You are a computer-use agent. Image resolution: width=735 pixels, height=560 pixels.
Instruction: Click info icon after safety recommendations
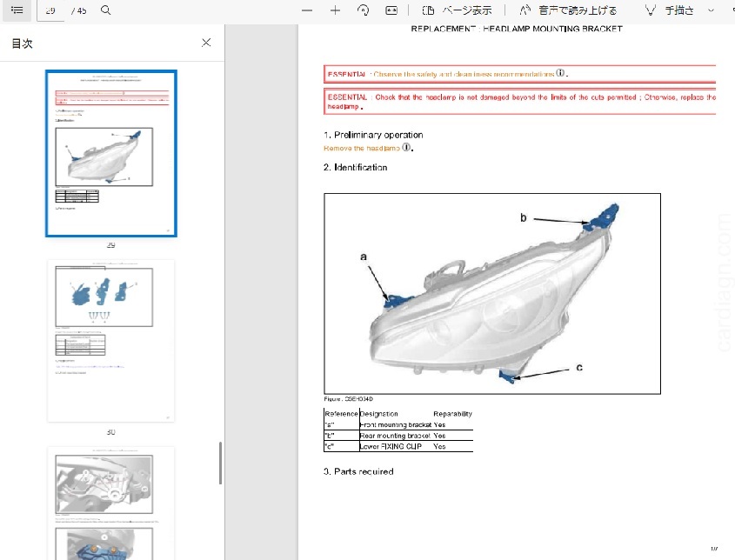[x=559, y=73]
